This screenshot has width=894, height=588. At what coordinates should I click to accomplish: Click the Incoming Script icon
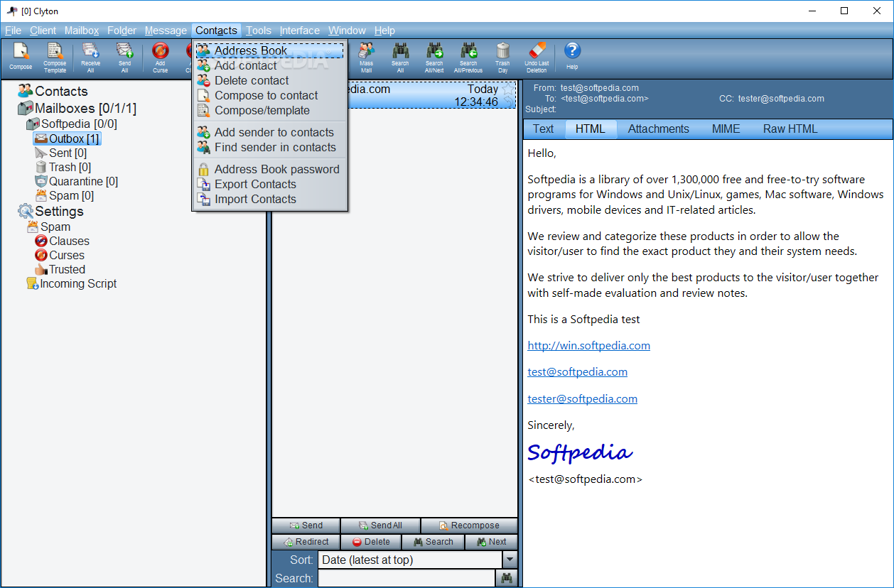tap(32, 283)
